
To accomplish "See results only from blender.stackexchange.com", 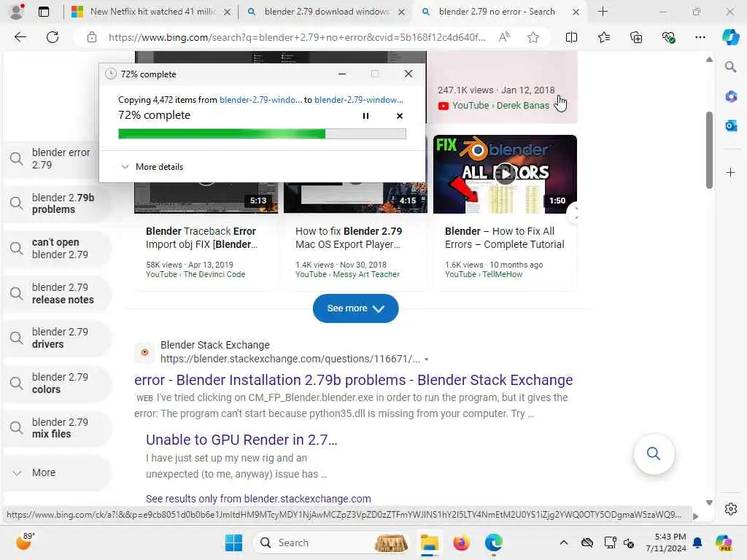I will 258,499.
